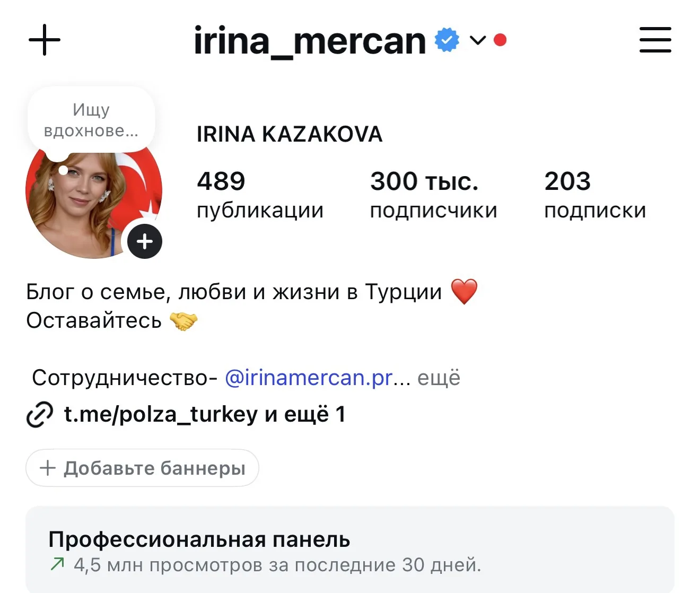700x593 pixels.
Task: Add a story via the avatar plus badge
Action: [x=145, y=241]
